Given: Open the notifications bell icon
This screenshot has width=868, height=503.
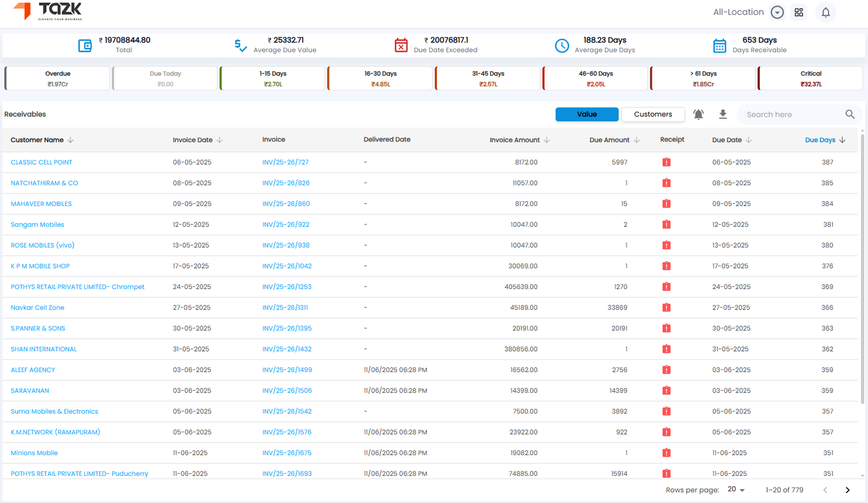Looking at the screenshot, I should pos(826,13).
